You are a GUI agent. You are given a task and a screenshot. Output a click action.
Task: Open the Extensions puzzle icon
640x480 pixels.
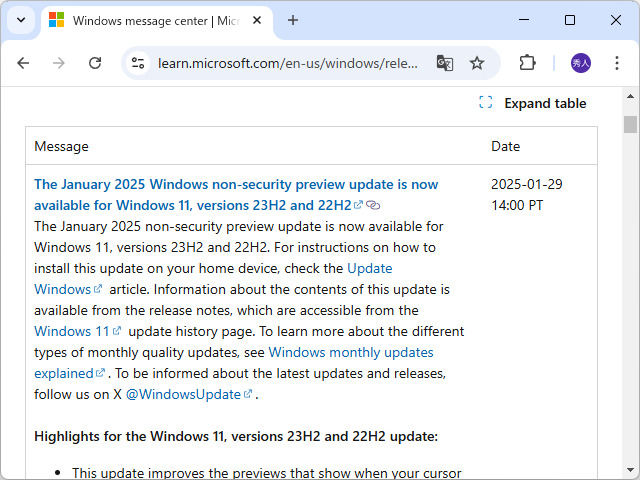click(x=527, y=63)
